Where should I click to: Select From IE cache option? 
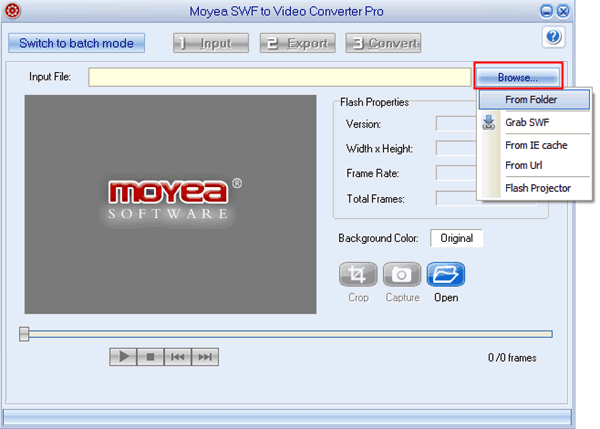[x=536, y=145]
